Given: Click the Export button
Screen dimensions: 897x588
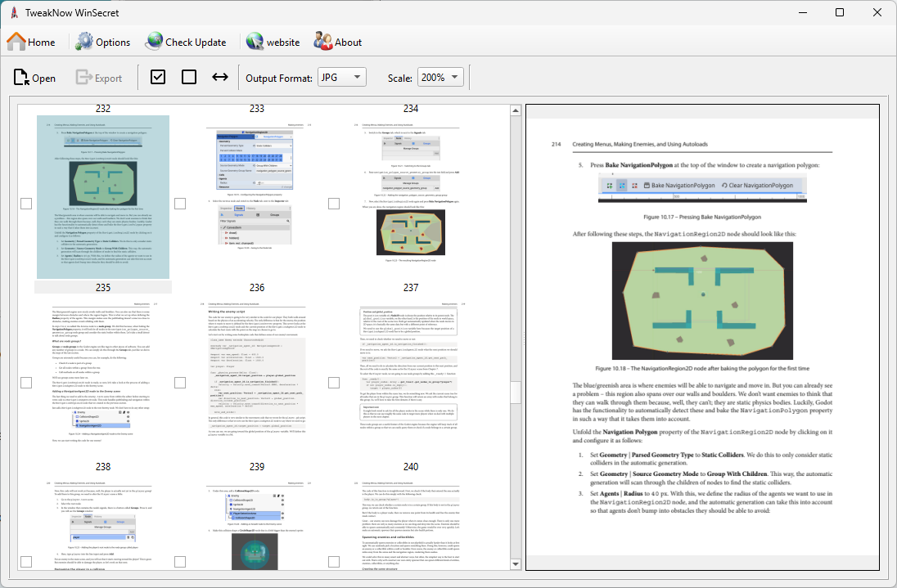Looking at the screenshot, I should click(x=99, y=78).
